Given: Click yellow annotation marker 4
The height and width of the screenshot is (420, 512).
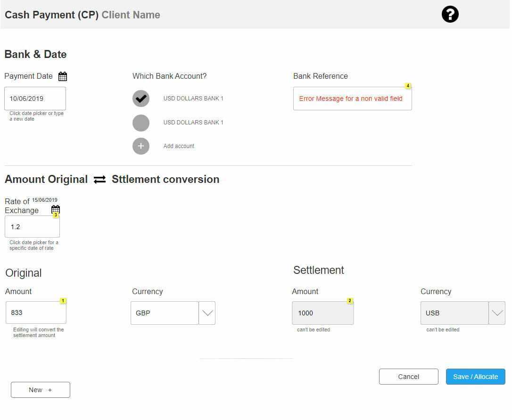Looking at the screenshot, I should pyautogui.click(x=408, y=86).
